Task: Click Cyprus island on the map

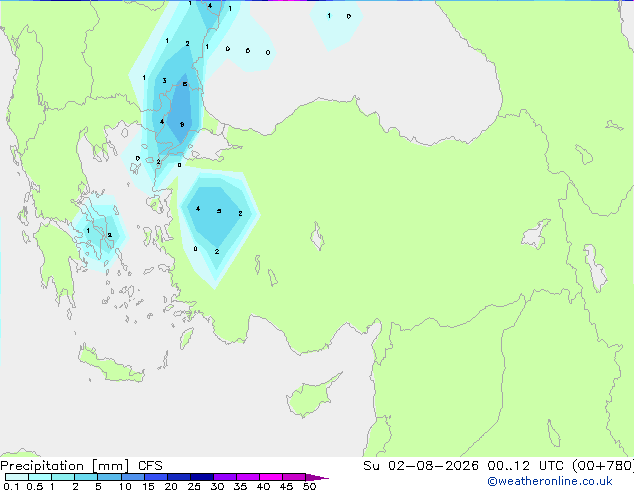Action: point(312,396)
